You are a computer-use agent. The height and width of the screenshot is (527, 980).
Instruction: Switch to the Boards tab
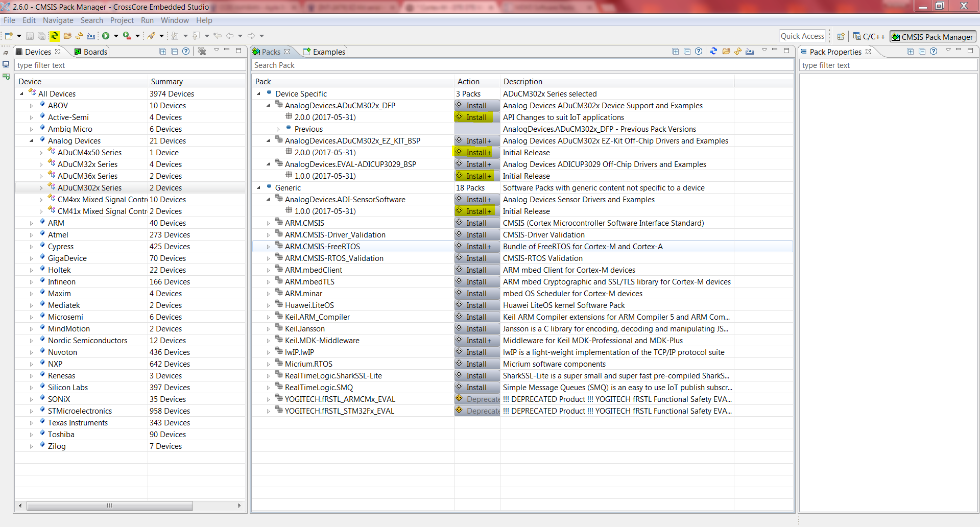pyautogui.click(x=91, y=52)
